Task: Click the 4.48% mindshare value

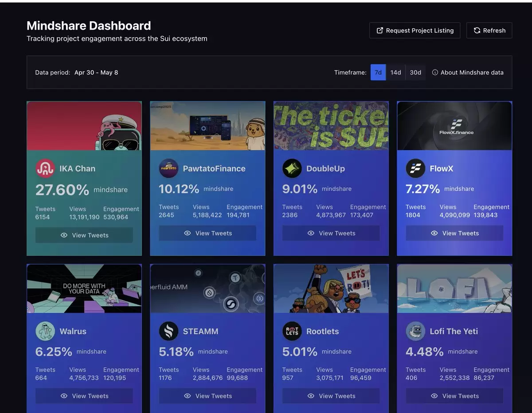Action: 424,351
